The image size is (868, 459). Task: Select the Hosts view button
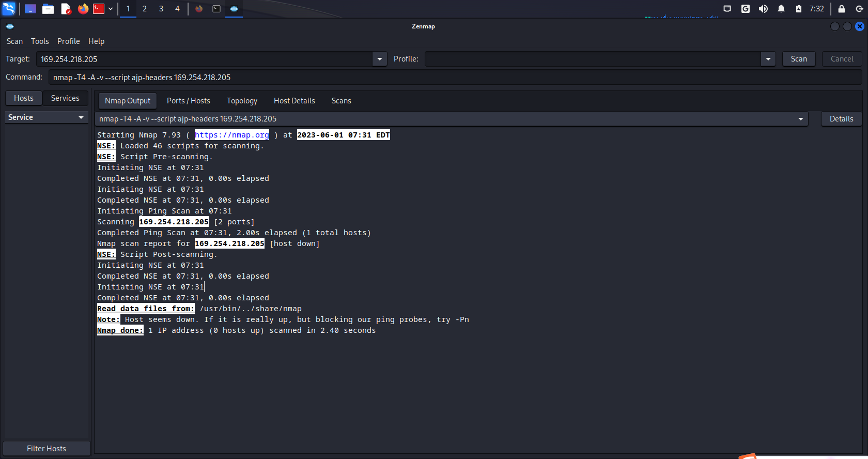tap(24, 98)
